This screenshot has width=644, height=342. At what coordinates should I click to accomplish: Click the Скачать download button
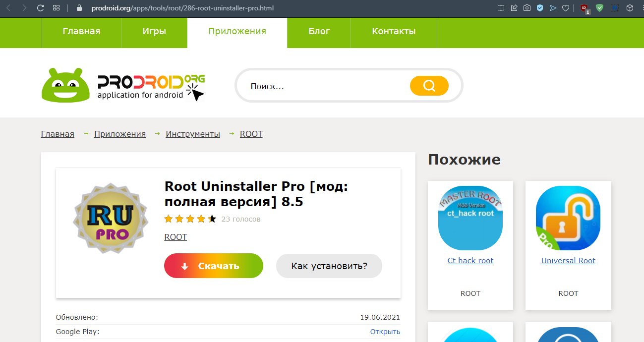(214, 266)
